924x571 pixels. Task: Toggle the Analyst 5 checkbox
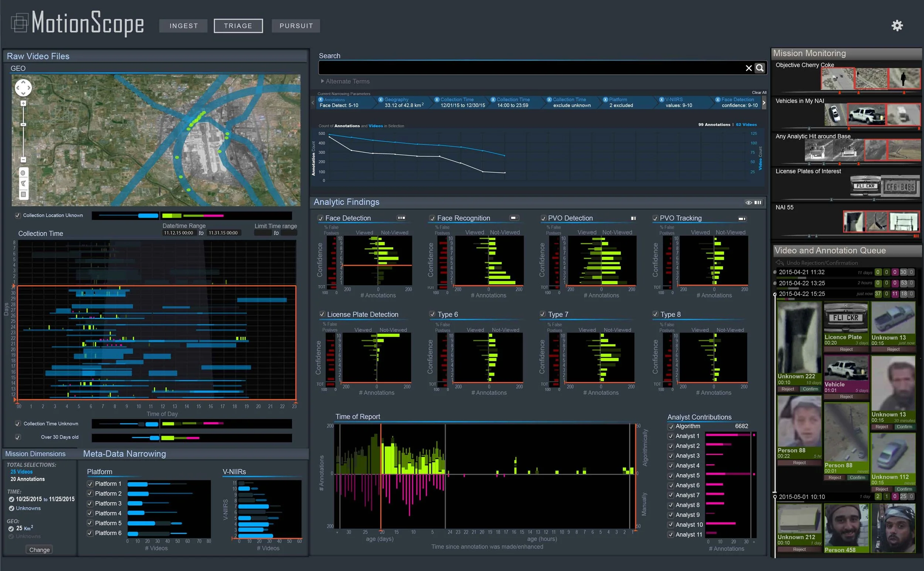671,476
